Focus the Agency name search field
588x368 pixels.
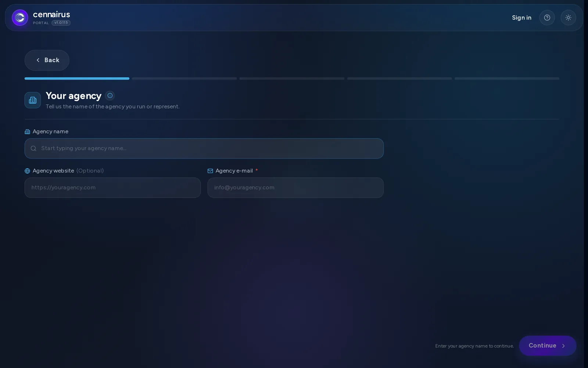click(x=204, y=148)
